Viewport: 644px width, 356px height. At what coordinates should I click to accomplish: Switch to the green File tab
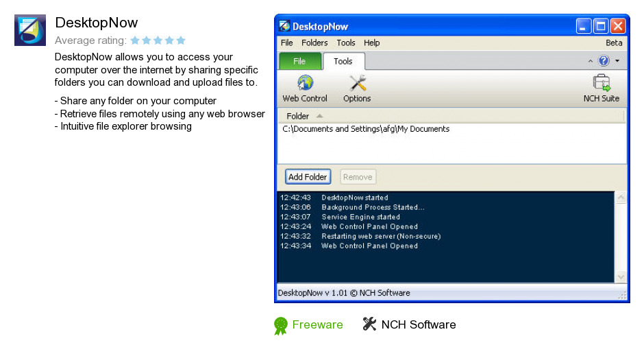coord(300,61)
